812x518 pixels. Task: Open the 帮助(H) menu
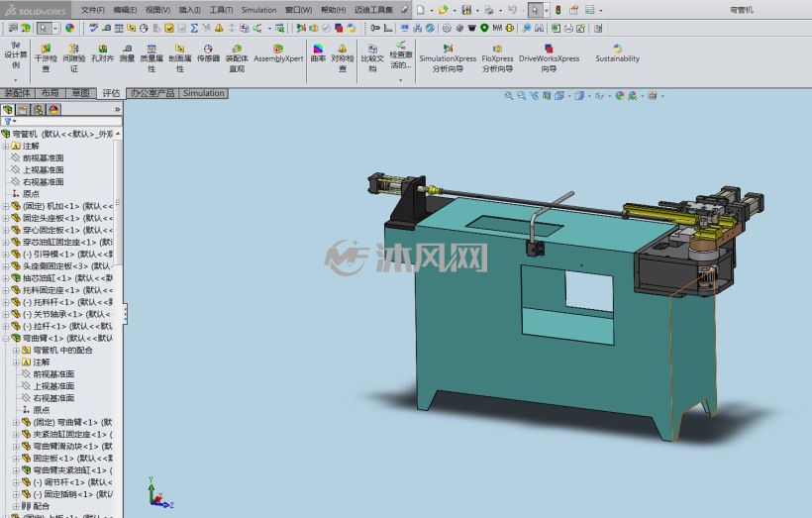tap(333, 10)
